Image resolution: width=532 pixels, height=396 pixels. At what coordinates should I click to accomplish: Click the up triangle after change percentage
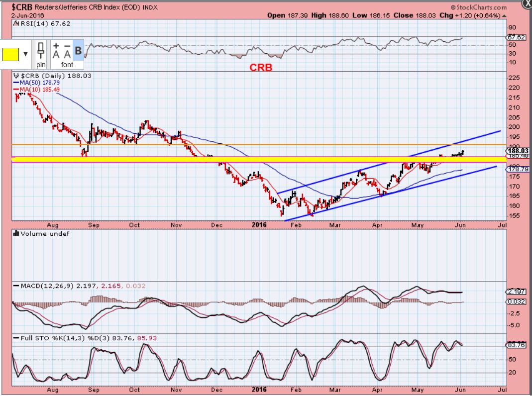[x=504, y=16]
